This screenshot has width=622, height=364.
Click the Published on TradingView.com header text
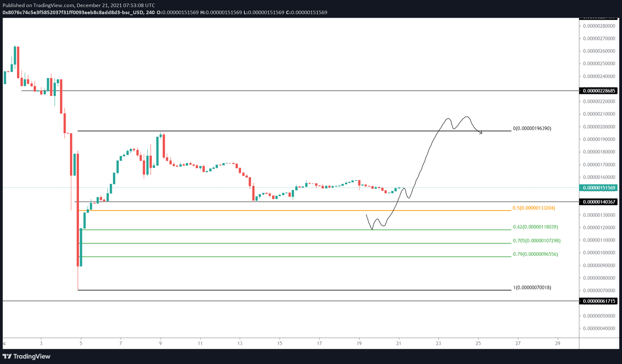coord(78,5)
